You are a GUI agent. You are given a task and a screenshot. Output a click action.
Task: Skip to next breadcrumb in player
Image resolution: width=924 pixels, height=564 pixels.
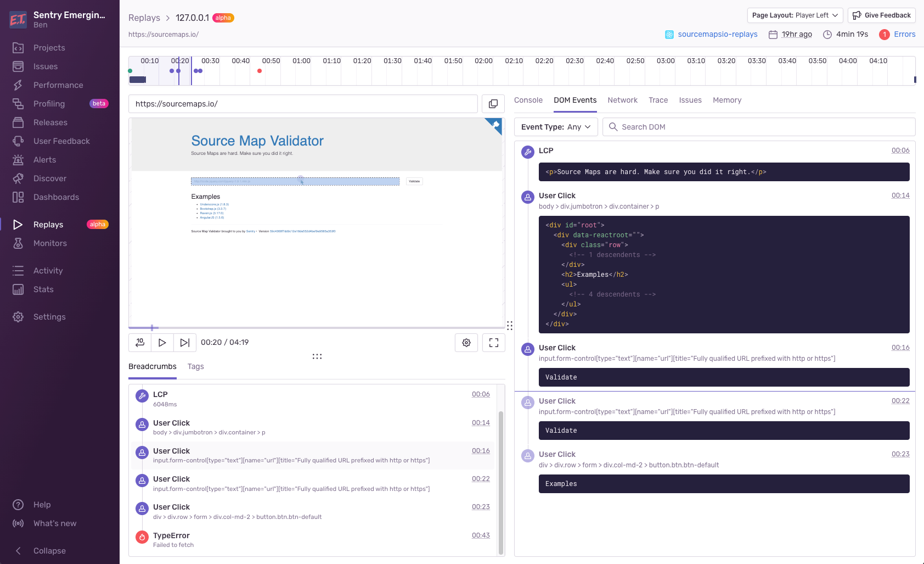[x=185, y=343]
